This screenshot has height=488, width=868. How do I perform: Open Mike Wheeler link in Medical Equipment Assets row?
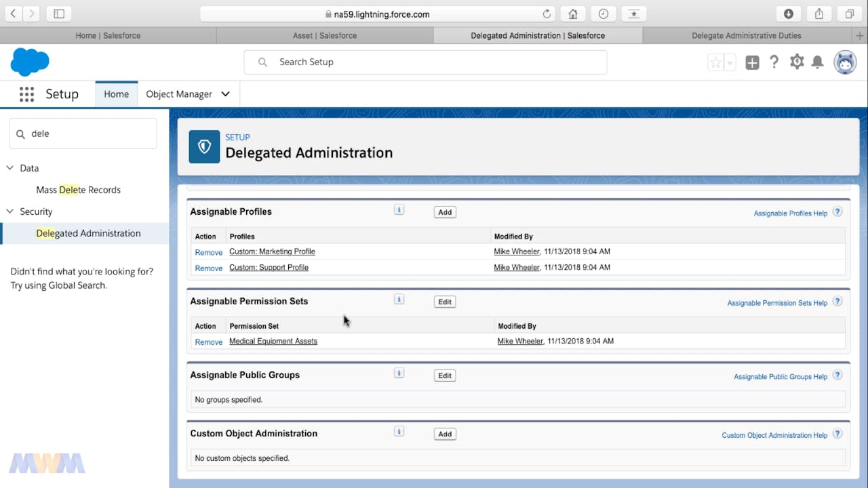click(x=520, y=342)
